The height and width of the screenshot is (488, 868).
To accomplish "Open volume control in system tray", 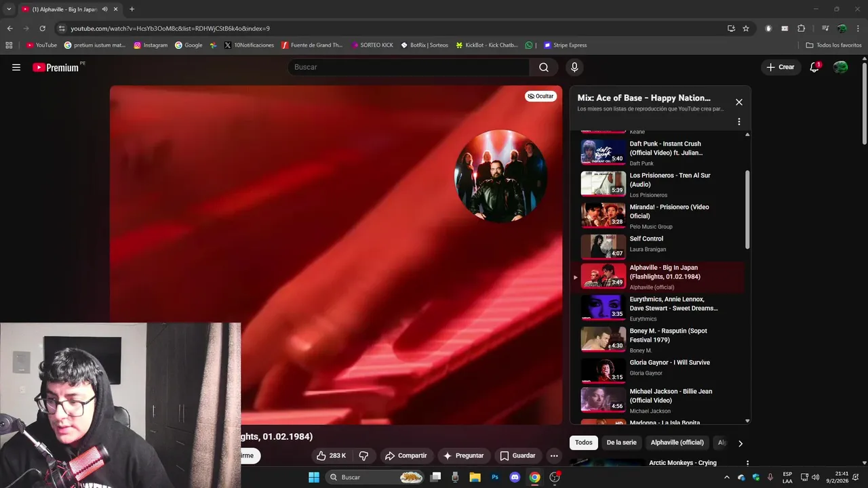I will click(x=815, y=477).
